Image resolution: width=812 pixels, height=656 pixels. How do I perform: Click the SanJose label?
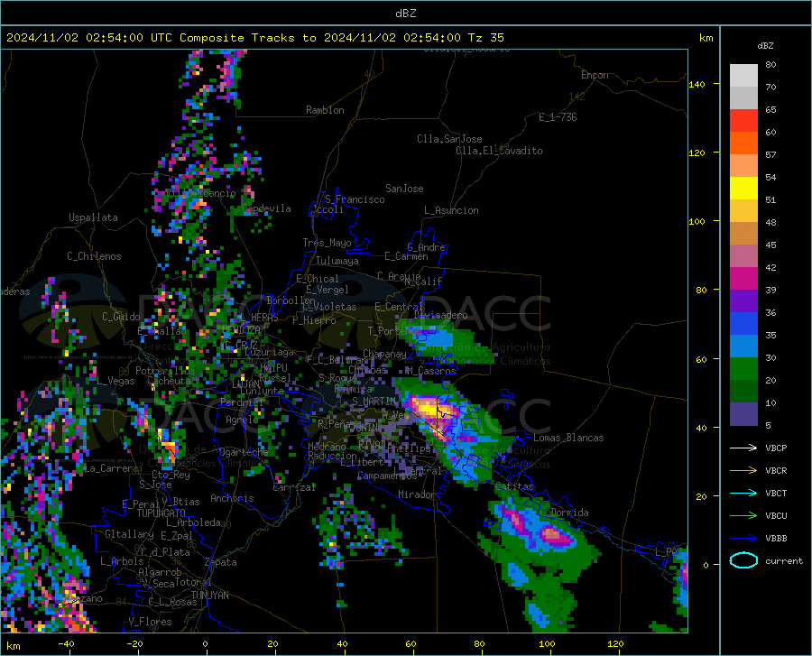(404, 189)
